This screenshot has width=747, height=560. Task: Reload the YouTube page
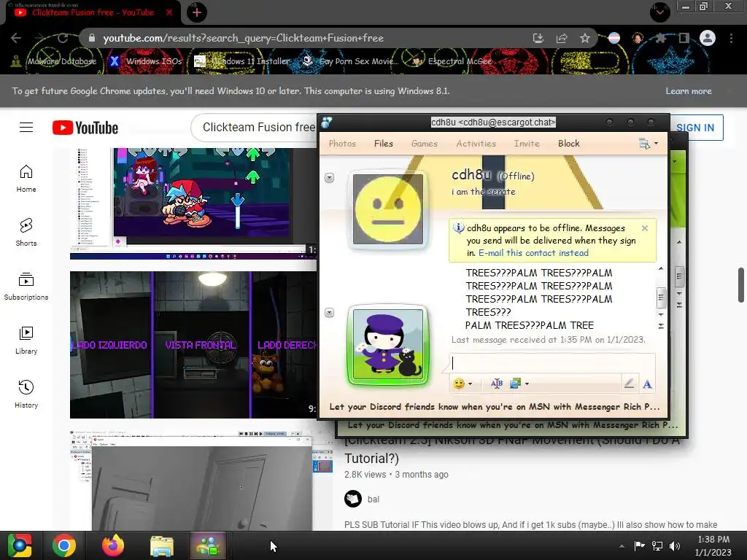(x=63, y=38)
